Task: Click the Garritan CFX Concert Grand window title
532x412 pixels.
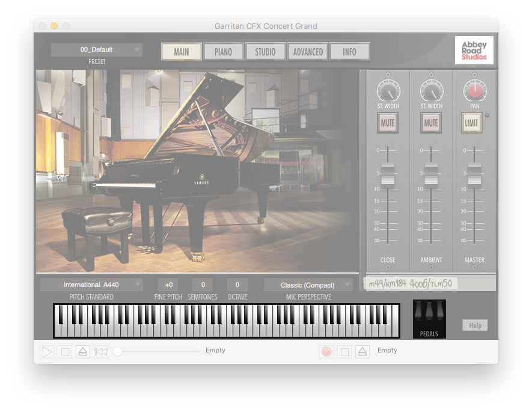Action: [266, 26]
